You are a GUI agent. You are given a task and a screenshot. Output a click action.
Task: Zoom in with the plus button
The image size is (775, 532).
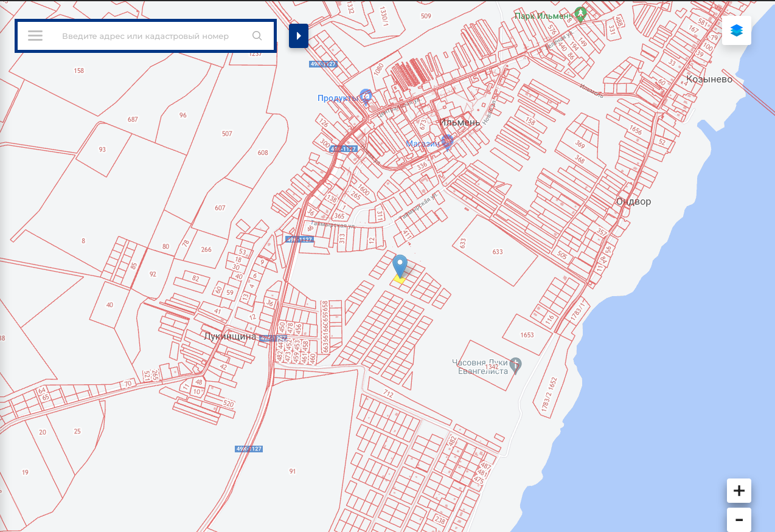click(x=739, y=491)
